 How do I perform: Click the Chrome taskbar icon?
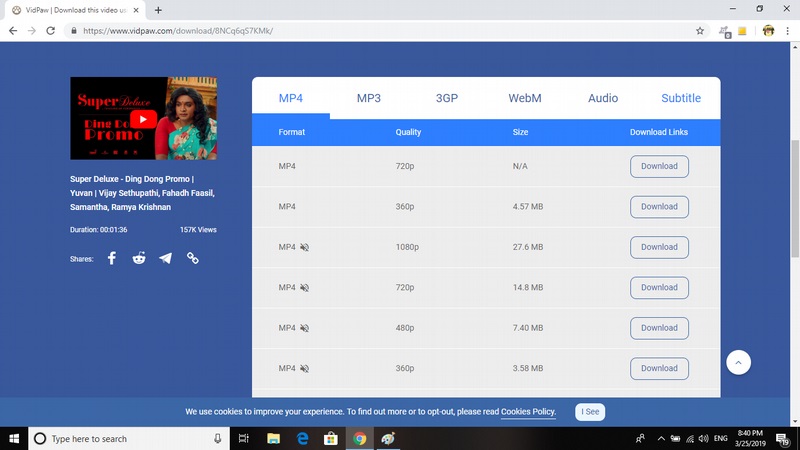pos(359,438)
